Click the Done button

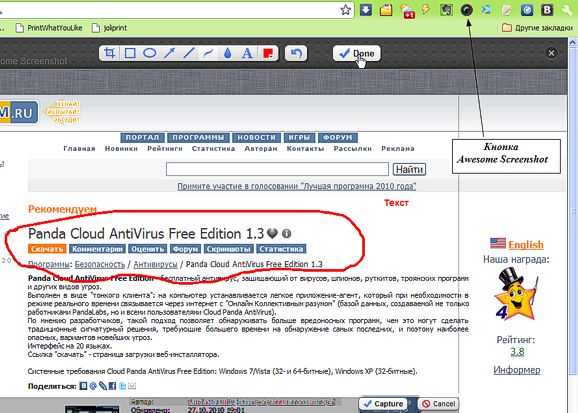tap(356, 53)
